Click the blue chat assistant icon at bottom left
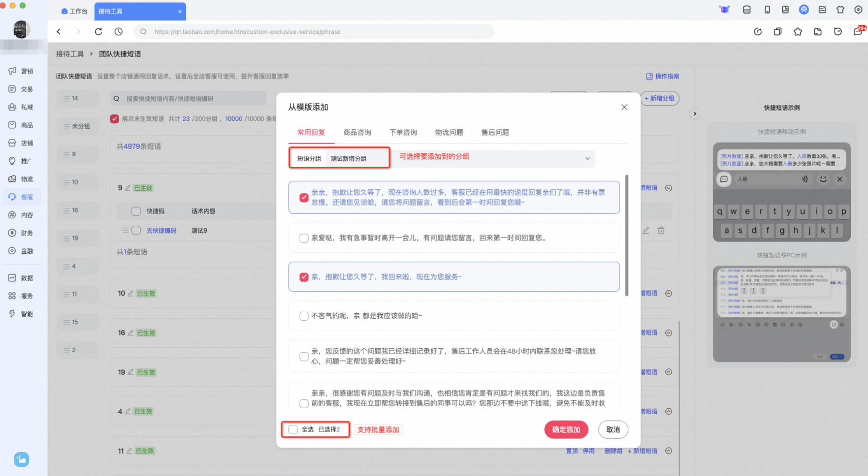Viewport: 868px width, 476px height. click(22, 459)
